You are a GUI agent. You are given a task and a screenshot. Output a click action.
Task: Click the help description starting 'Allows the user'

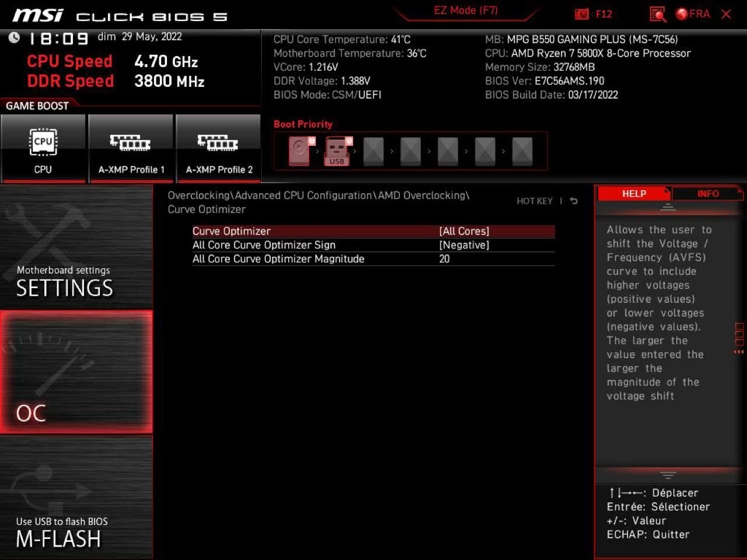[x=659, y=313]
